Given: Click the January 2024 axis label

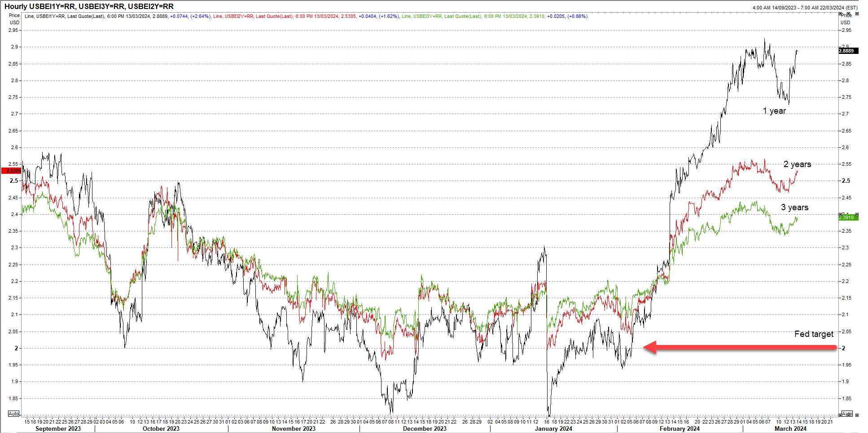Looking at the screenshot, I should pyautogui.click(x=553, y=429).
